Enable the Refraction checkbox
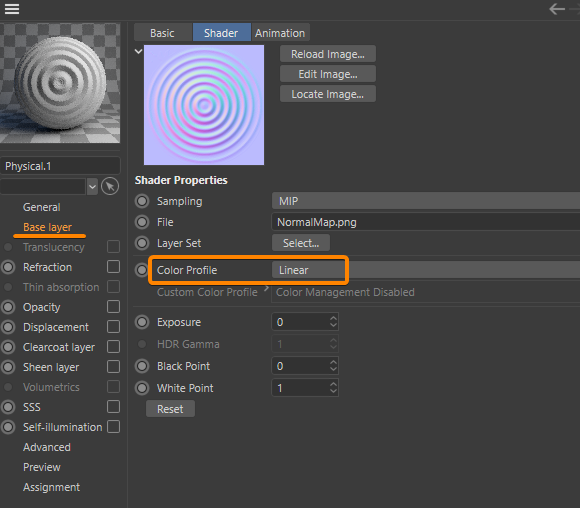580x508 pixels. [x=113, y=267]
